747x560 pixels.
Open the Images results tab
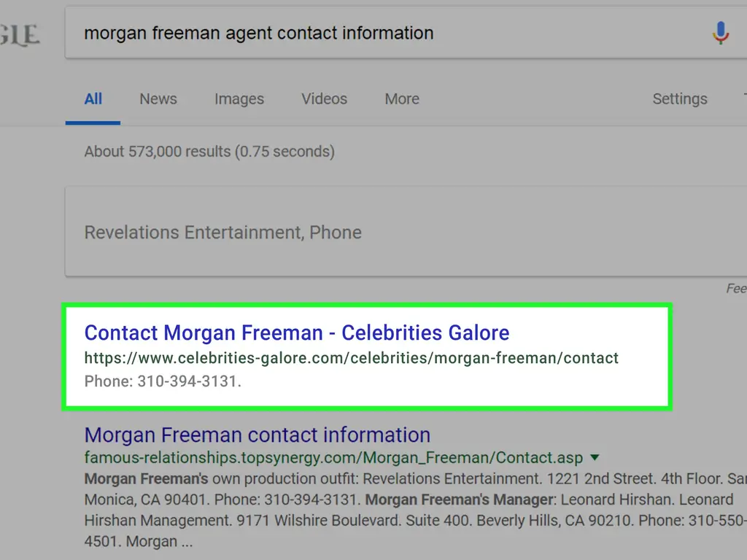pos(239,98)
